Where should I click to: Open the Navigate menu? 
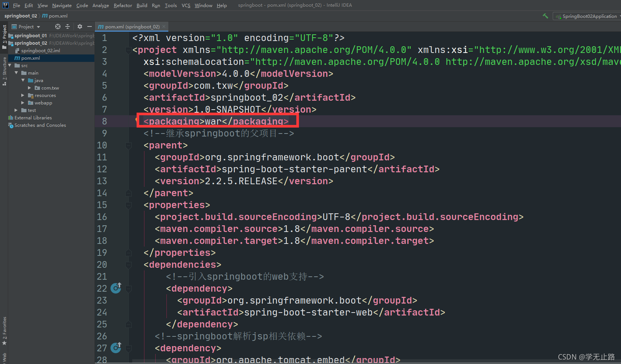(62, 5)
